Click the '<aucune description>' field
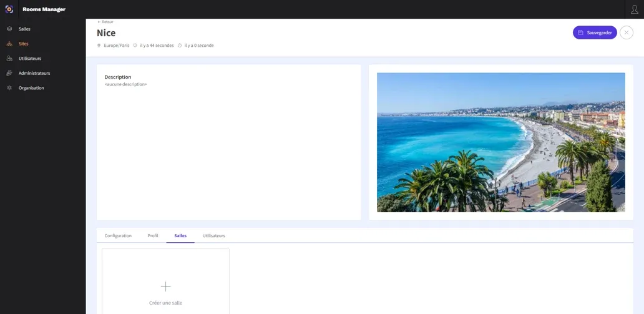 (x=125, y=84)
